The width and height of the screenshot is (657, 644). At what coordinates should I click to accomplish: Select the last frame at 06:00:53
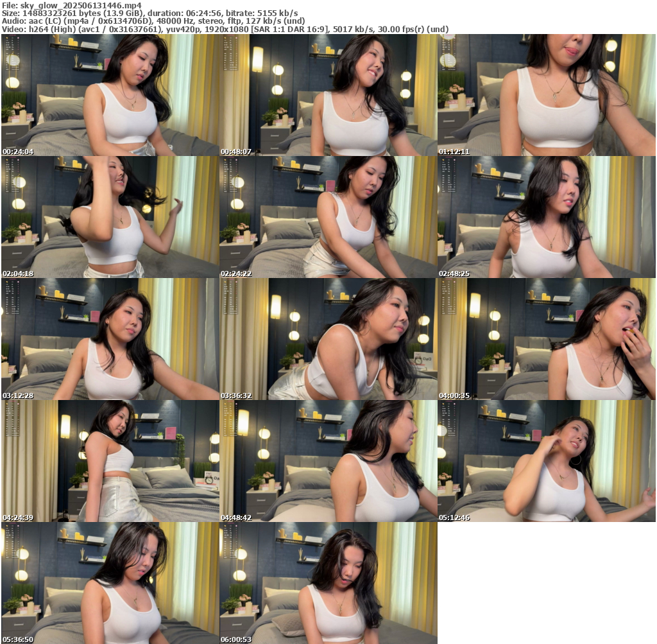click(x=328, y=583)
